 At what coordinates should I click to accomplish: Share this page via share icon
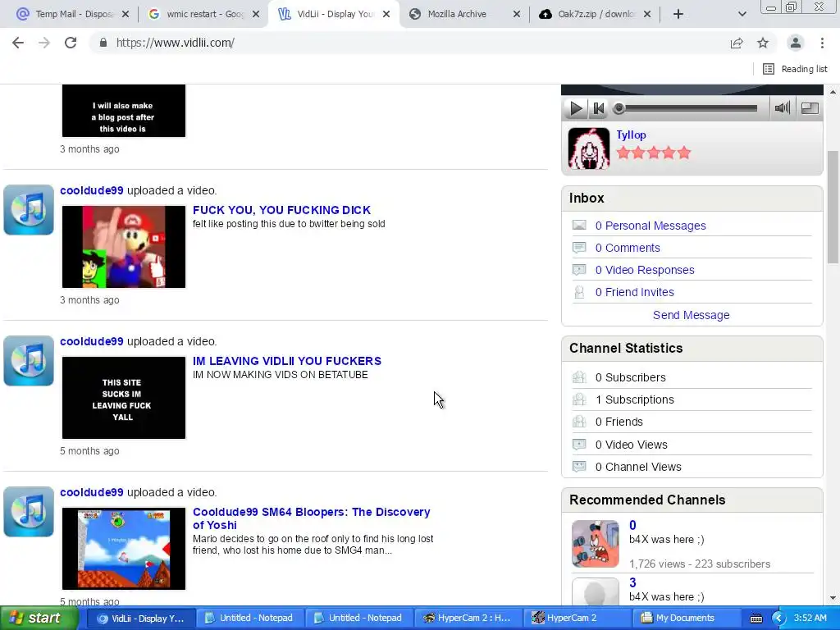(x=737, y=43)
